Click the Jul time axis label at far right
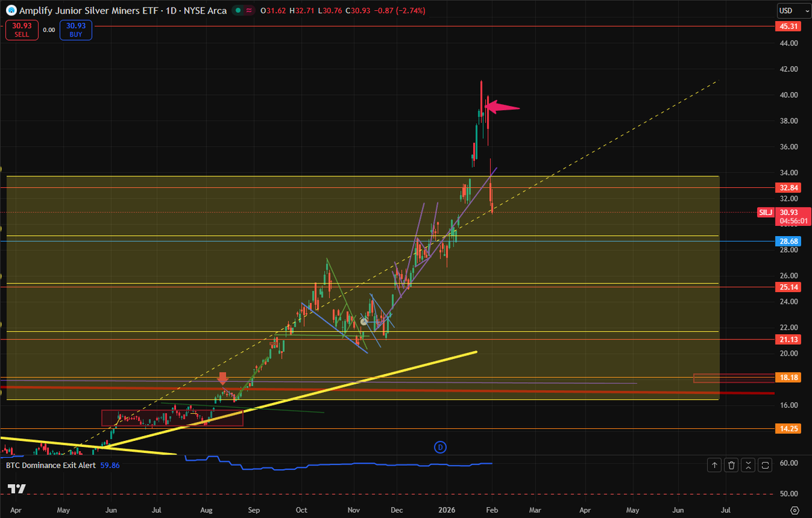Screen dimensions: 812x518 (x=725, y=511)
